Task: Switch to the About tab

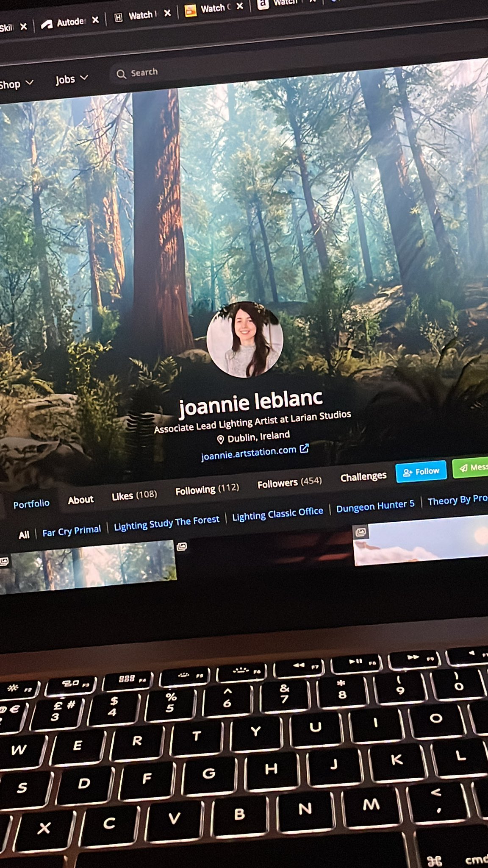Action: click(80, 500)
